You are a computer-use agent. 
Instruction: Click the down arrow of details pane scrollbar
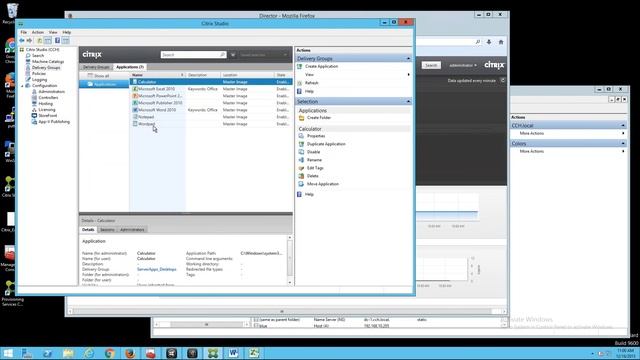(x=290, y=282)
